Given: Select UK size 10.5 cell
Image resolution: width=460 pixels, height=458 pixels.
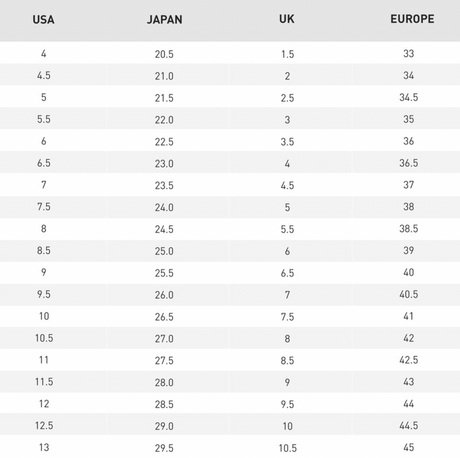Looking at the screenshot, I should [x=288, y=448].
